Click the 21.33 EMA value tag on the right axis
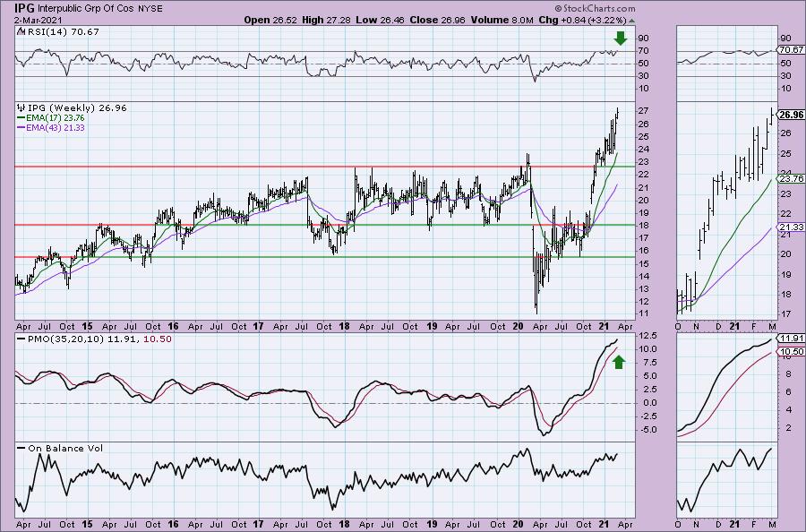 click(792, 227)
